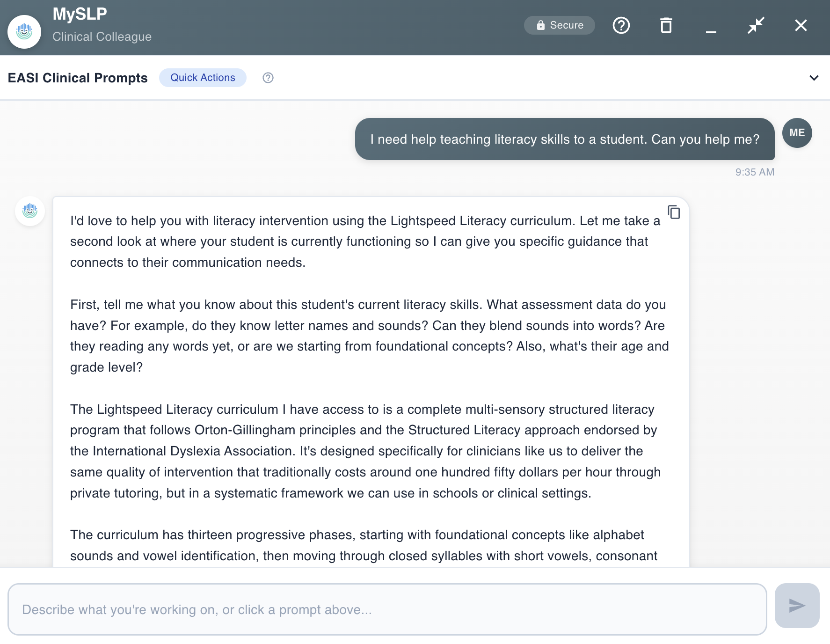Select the assistant avatar beside the reply
The image size is (830, 644).
(x=29, y=211)
